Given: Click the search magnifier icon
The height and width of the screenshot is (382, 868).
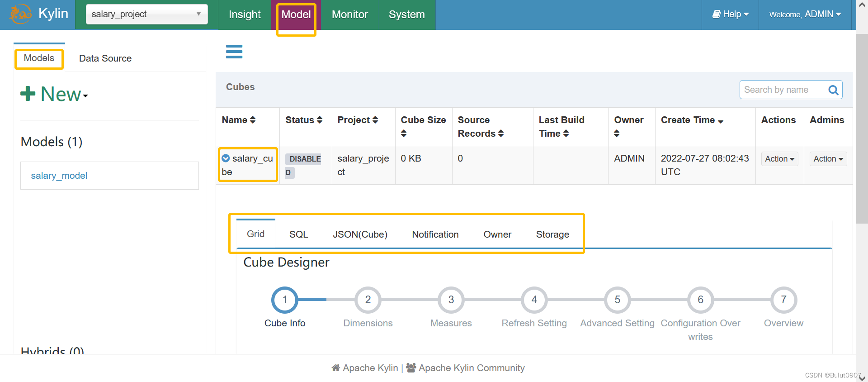Looking at the screenshot, I should click(x=833, y=90).
